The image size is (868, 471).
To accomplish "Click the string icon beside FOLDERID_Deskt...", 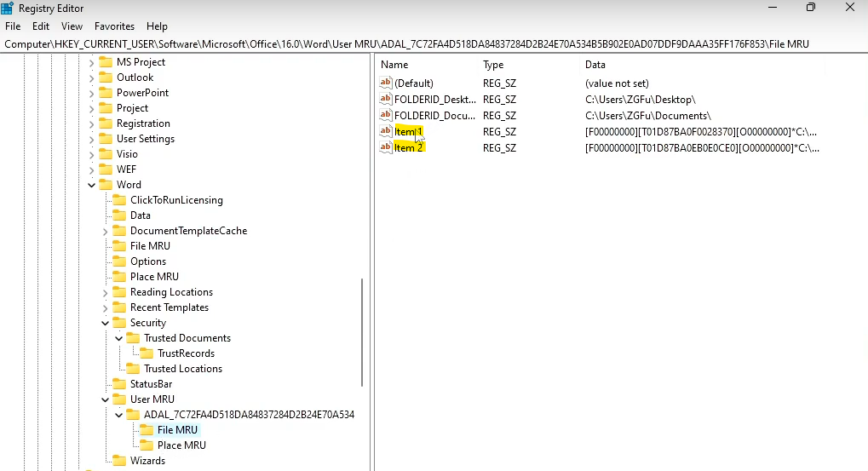I will (386, 99).
